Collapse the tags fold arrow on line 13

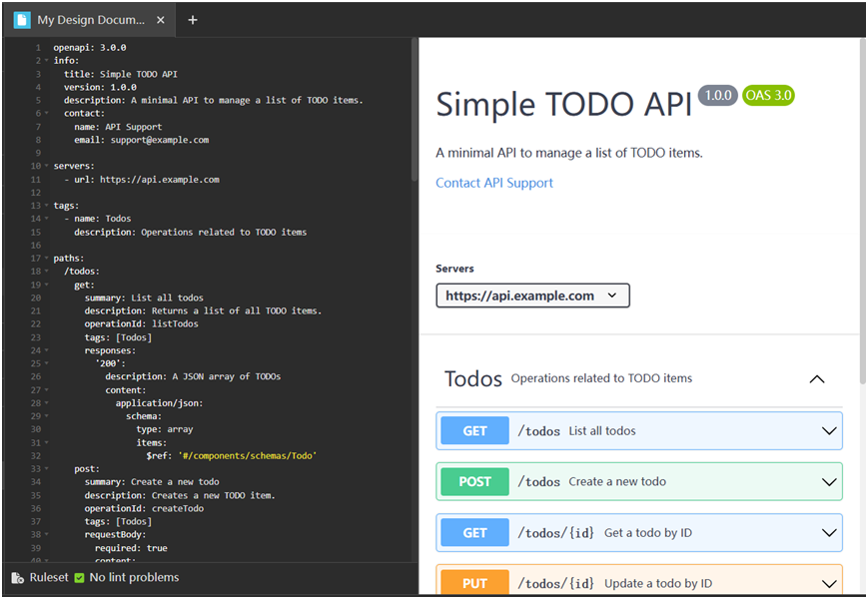point(47,206)
